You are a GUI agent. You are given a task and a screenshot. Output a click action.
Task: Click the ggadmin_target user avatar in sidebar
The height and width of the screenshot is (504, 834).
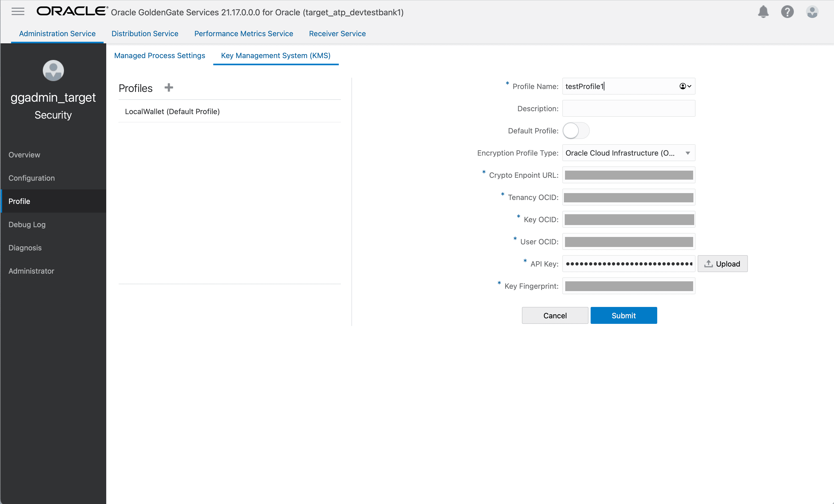[53, 70]
